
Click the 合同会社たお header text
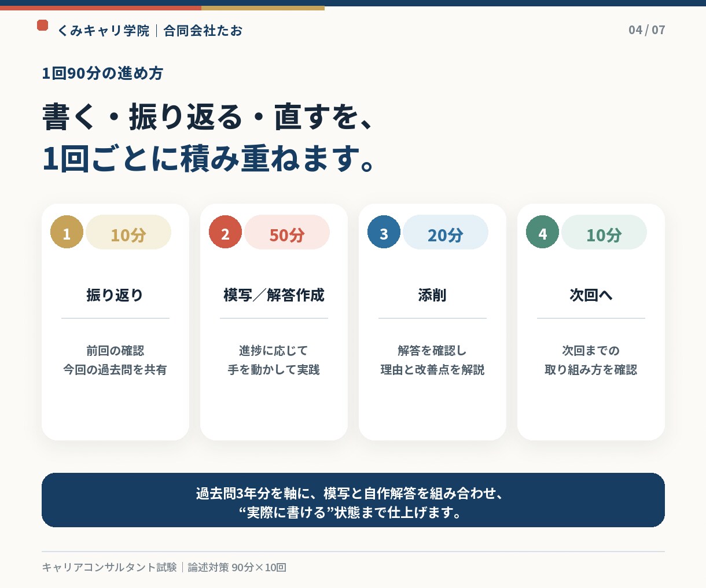pos(203,31)
